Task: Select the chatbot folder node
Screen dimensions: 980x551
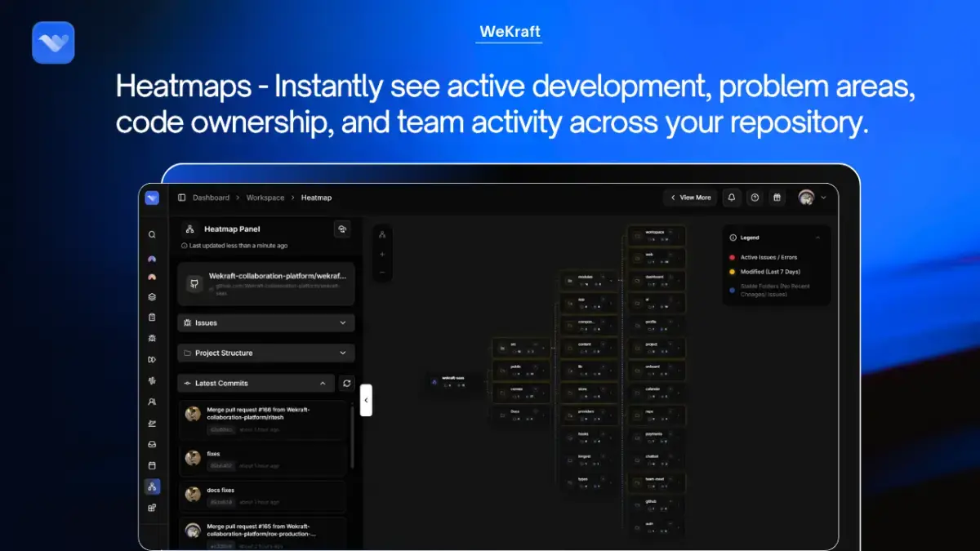Action: click(x=657, y=460)
